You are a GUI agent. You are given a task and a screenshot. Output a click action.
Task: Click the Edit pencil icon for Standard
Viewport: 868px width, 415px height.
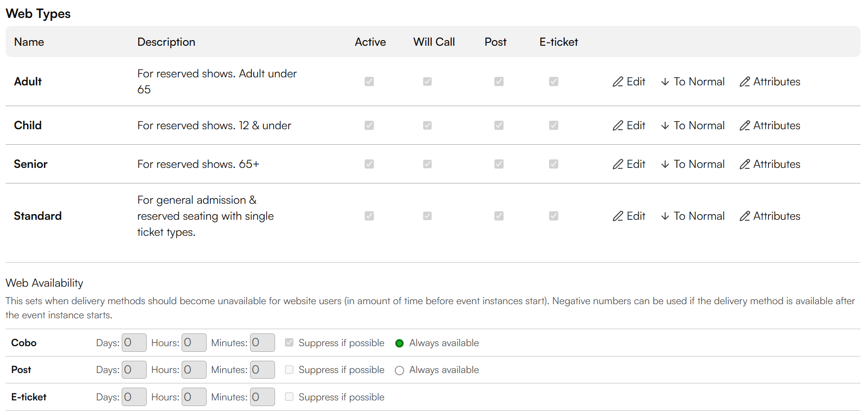(x=618, y=216)
